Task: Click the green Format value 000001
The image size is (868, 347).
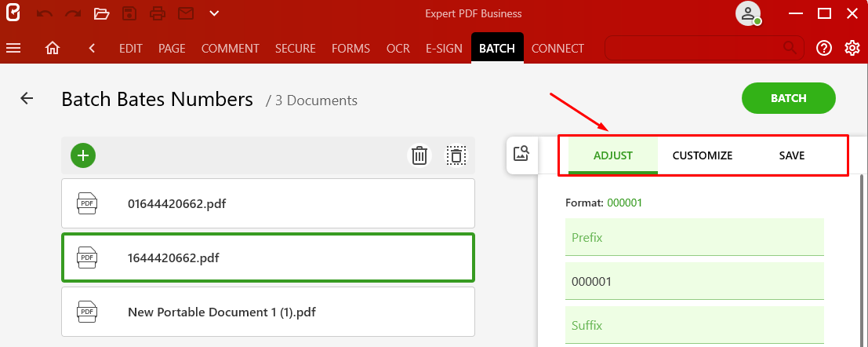Action: tap(624, 203)
